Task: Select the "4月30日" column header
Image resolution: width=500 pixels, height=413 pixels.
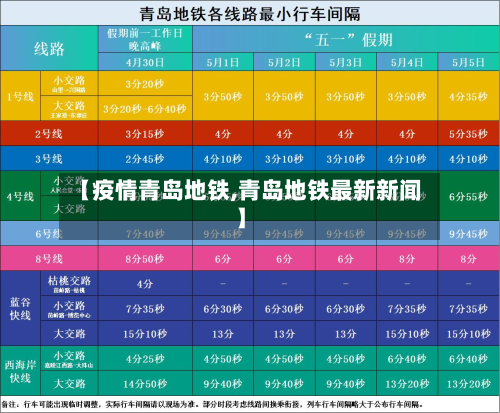Action: [x=145, y=62]
